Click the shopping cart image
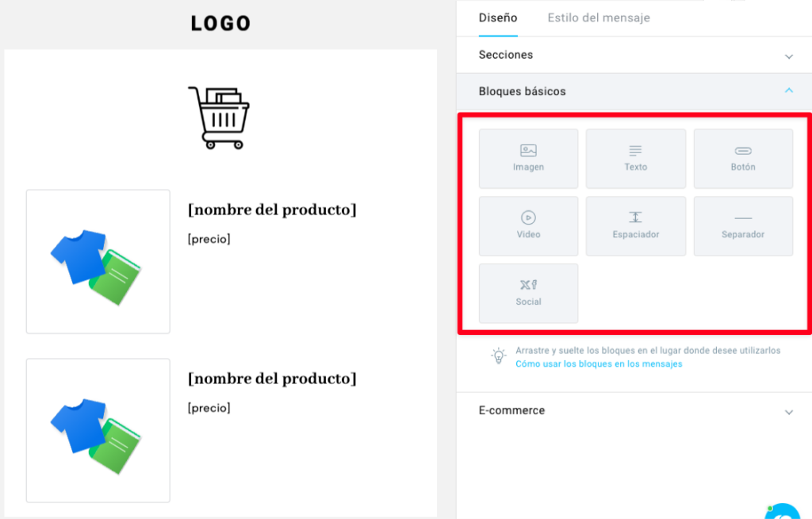Screen dimensions: 812x519 [219, 117]
